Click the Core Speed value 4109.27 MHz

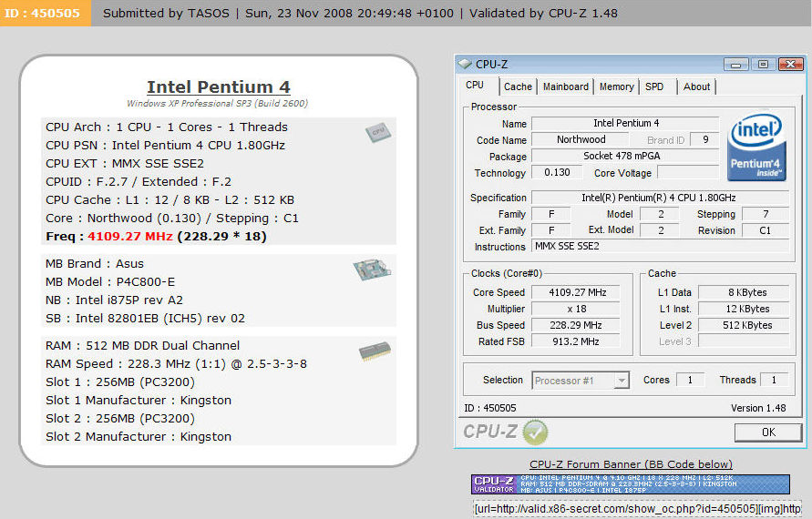pos(576,292)
